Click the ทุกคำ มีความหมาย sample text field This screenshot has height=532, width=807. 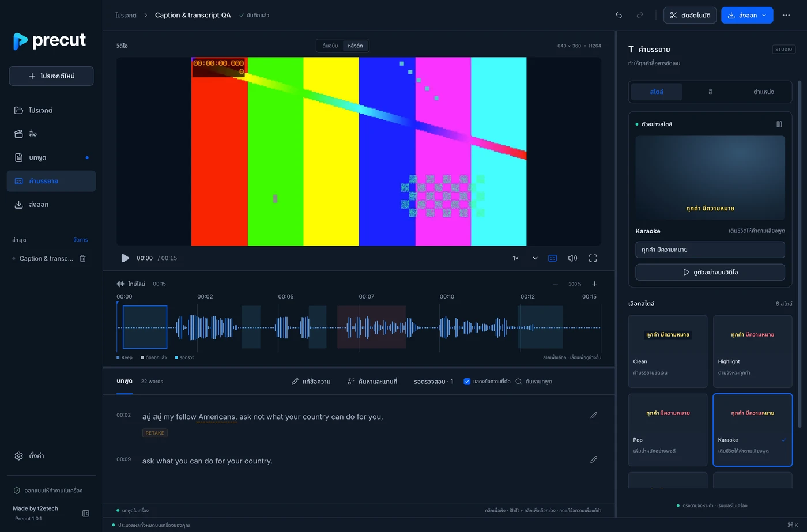pos(710,250)
